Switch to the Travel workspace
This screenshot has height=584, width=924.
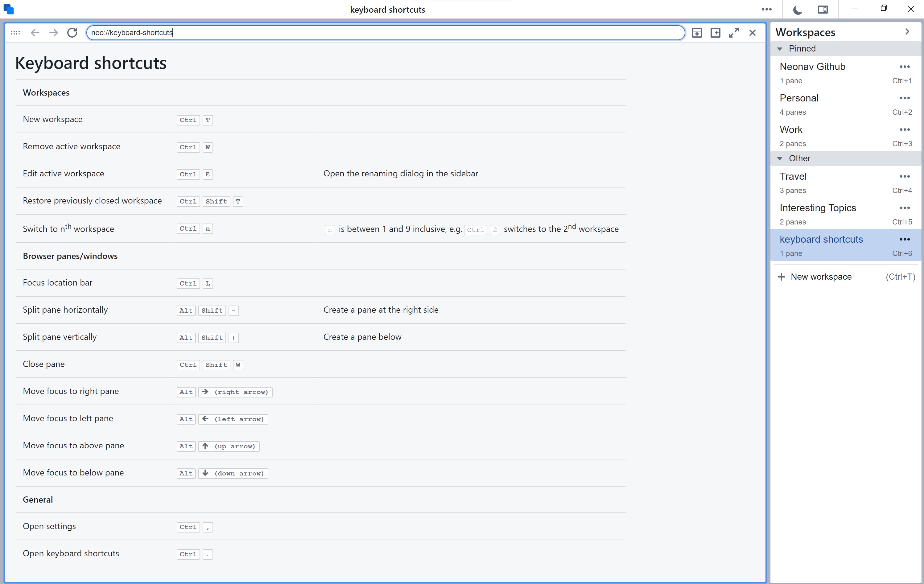793,176
